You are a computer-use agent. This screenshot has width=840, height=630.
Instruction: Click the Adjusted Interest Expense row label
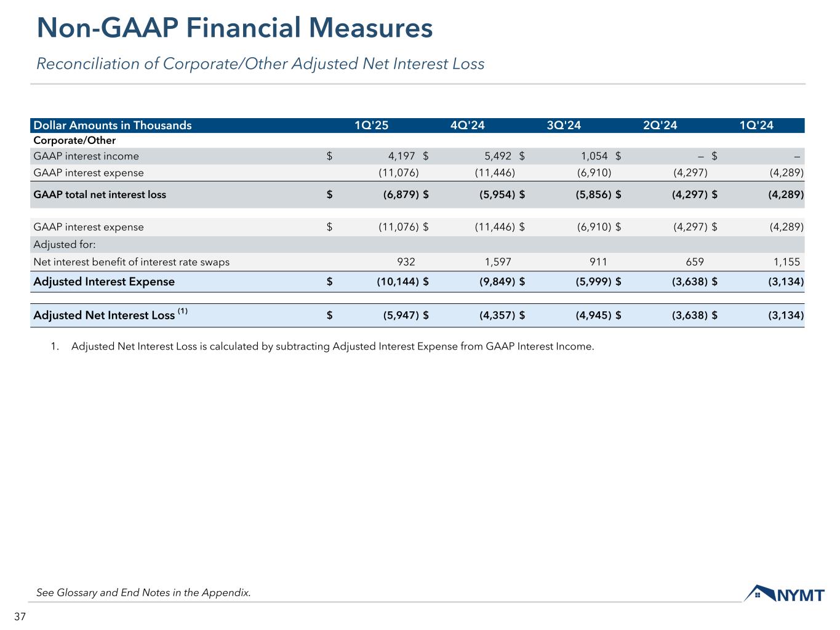pyautogui.click(x=104, y=282)
